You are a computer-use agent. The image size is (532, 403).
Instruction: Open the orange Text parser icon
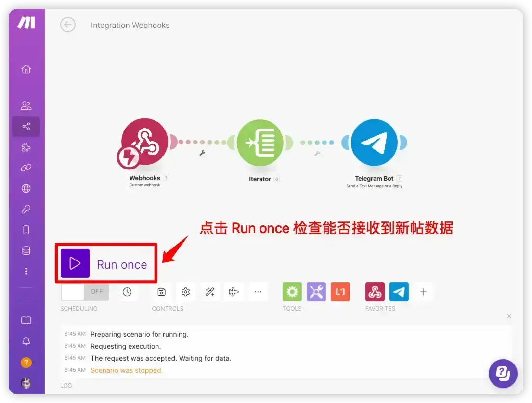(340, 292)
